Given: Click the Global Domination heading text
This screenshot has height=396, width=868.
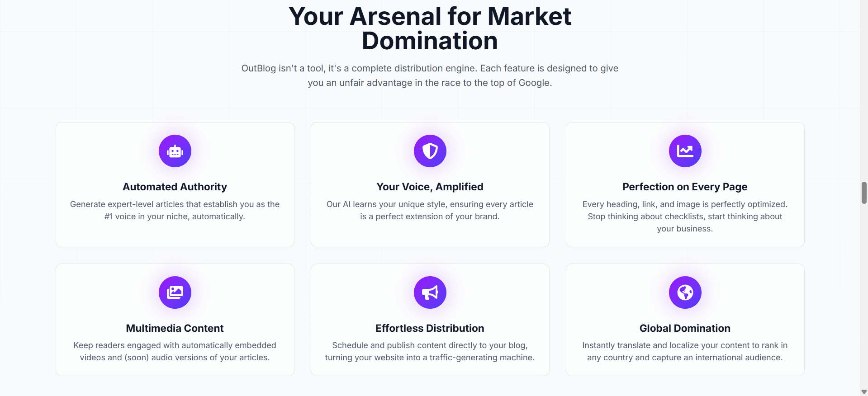Looking at the screenshot, I should tap(684, 329).
